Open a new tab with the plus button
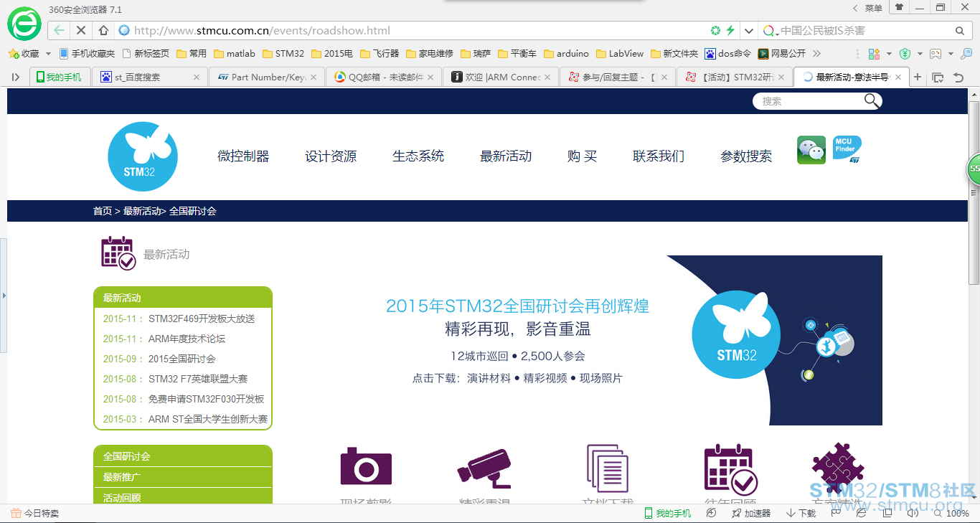 (918, 77)
